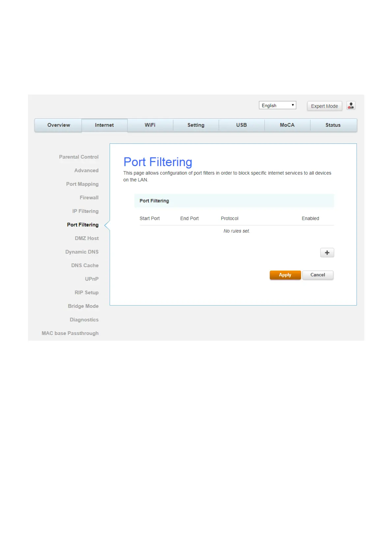Click the user account icon next to Expert Mode
Image resolution: width=392 pixels, height=555 pixels.
[351, 105]
